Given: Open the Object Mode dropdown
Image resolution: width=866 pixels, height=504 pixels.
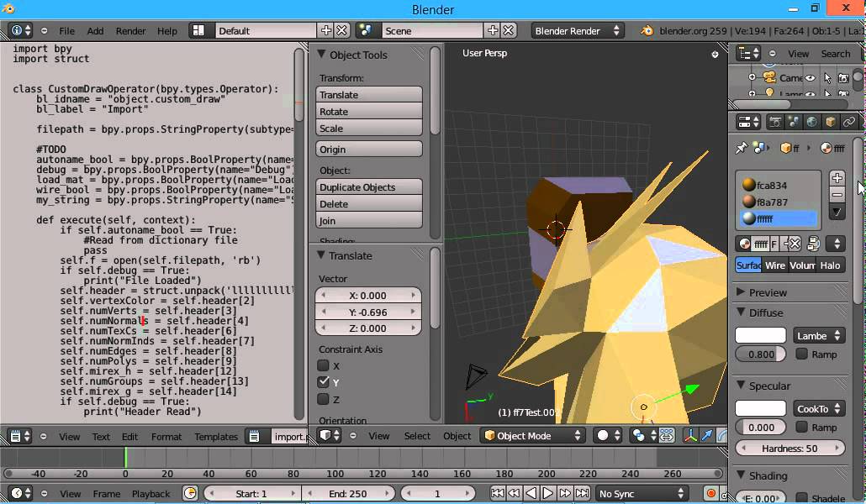Looking at the screenshot, I should click(x=532, y=436).
